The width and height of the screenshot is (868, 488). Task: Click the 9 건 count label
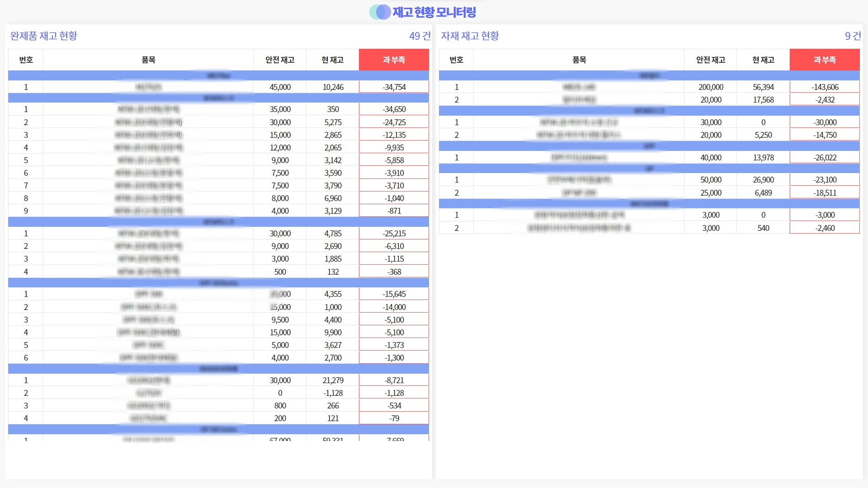[853, 36]
